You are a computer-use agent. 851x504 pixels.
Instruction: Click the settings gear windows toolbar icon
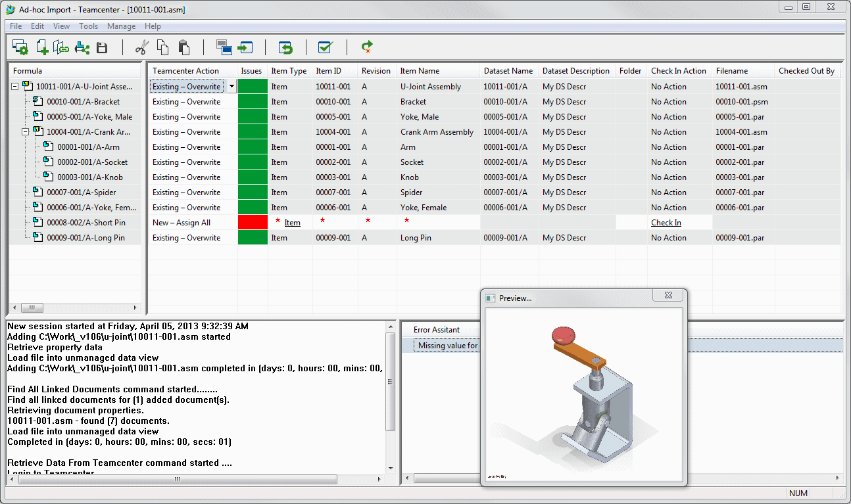(20, 47)
